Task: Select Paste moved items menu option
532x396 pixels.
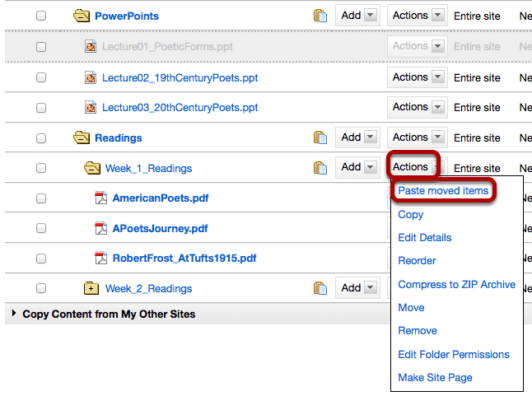Action: (x=443, y=190)
